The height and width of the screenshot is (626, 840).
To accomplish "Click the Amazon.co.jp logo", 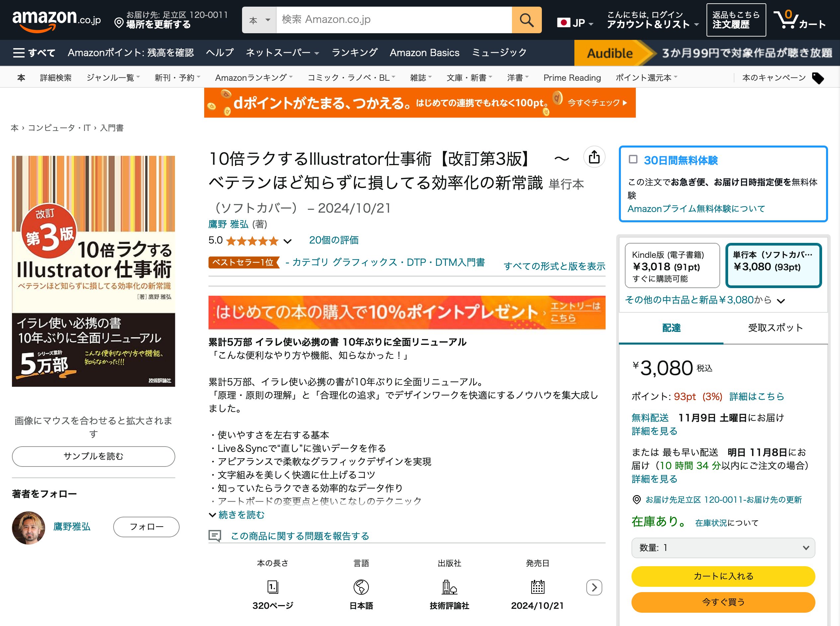I will (x=56, y=21).
